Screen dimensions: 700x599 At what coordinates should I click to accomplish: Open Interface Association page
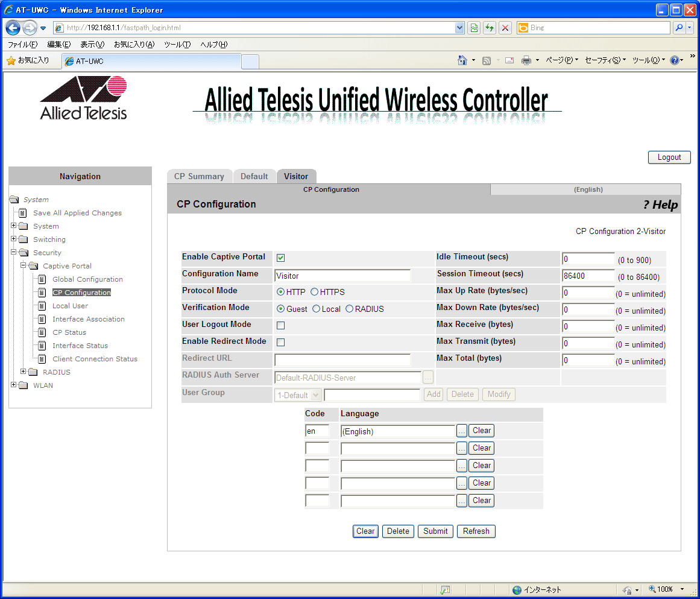pos(89,319)
